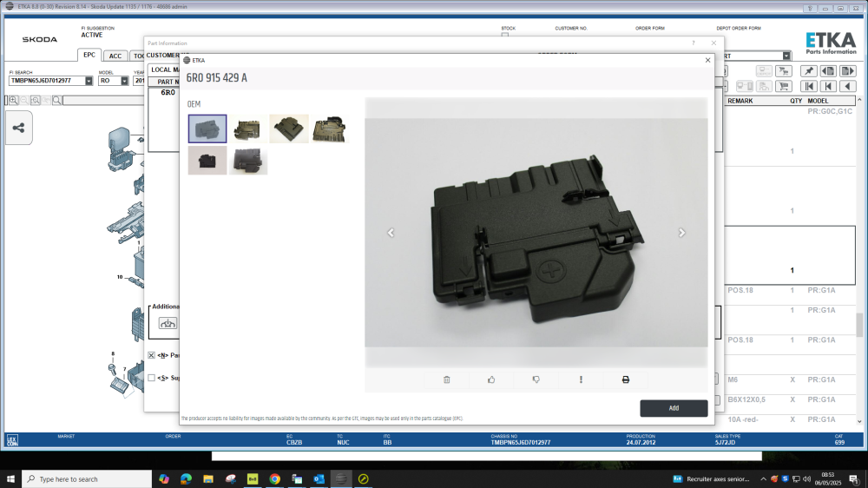Zoom in on the parts illustration
868x488 pixels.
pyautogui.click(x=13, y=100)
